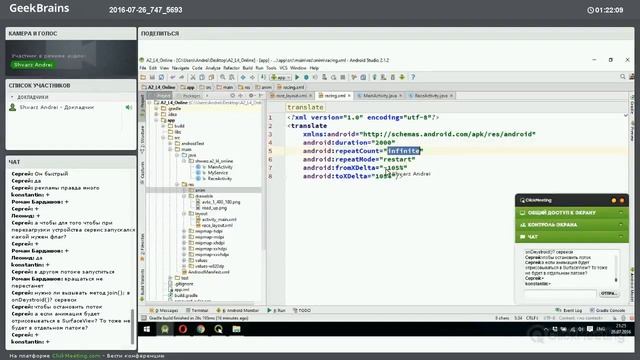Image resolution: width=640 pixels, height=360 pixels.
Task: Click the highlighted "infinite" value in editor
Action: click(403, 151)
